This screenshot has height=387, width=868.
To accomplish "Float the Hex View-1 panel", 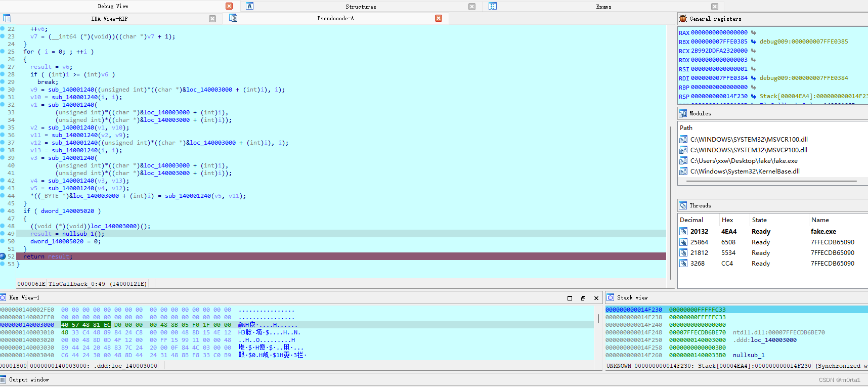I will [583, 298].
